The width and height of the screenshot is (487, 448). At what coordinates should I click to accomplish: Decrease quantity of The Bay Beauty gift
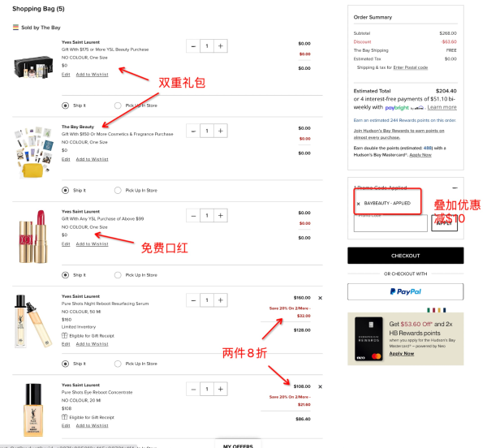point(193,131)
